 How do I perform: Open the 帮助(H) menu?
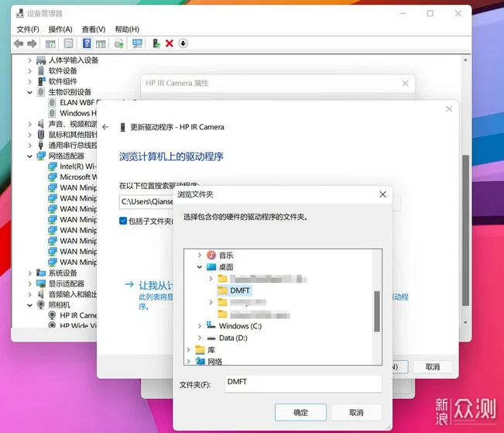pyautogui.click(x=127, y=29)
